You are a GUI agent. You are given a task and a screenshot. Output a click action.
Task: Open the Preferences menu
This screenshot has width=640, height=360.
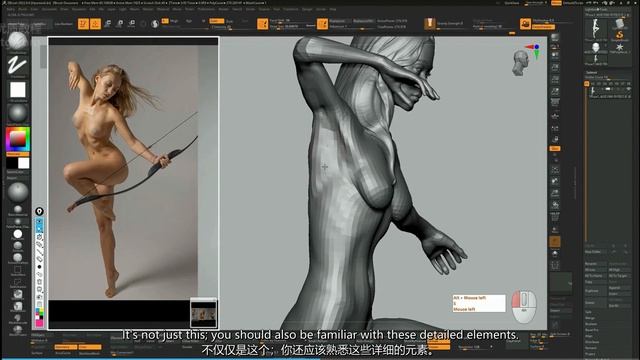point(206,9)
